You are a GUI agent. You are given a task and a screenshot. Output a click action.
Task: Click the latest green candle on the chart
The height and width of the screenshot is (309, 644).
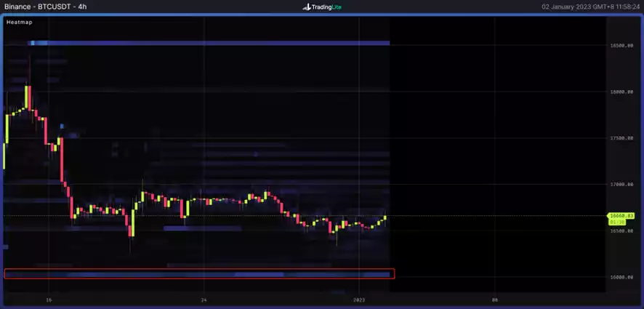coord(385,217)
